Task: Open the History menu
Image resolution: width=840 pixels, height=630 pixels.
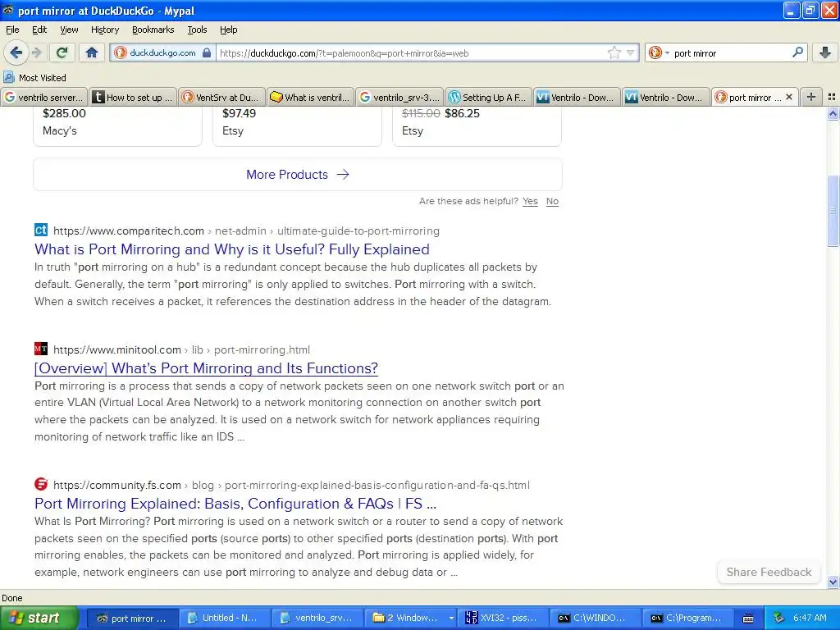Action: click(104, 30)
